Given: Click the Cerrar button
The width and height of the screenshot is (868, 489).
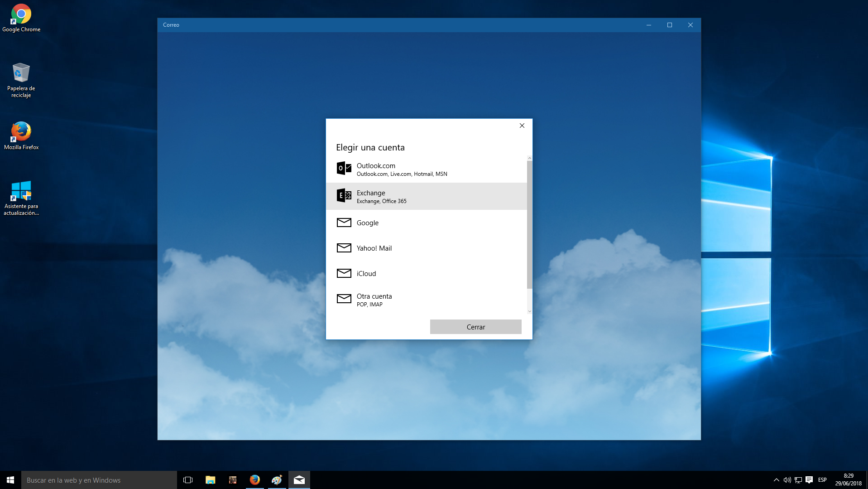Looking at the screenshot, I should tap(475, 327).
